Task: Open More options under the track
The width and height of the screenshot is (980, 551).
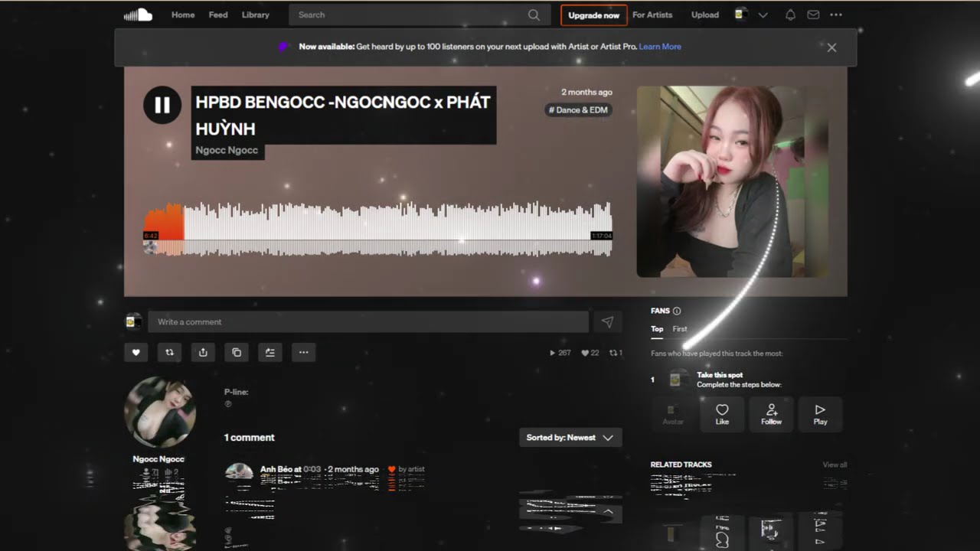Action: pyautogui.click(x=304, y=352)
